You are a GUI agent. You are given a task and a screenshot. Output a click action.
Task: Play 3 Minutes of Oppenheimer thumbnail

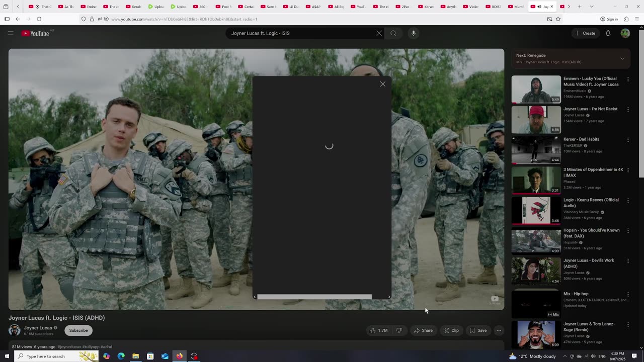pyautogui.click(x=536, y=180)
